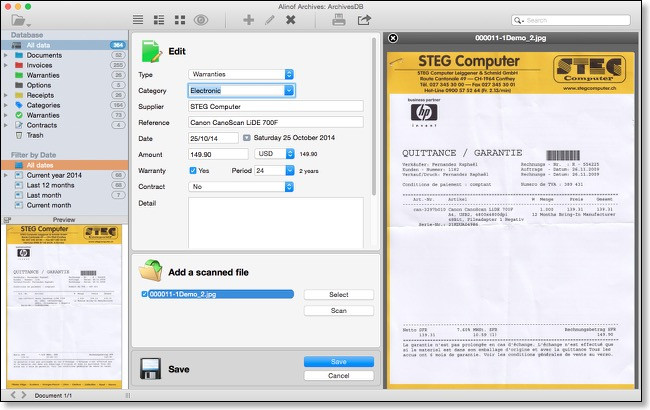Open the database folder icon in toolbar
Viewport: 650px width, 410px height.
[x=20, y=20]
